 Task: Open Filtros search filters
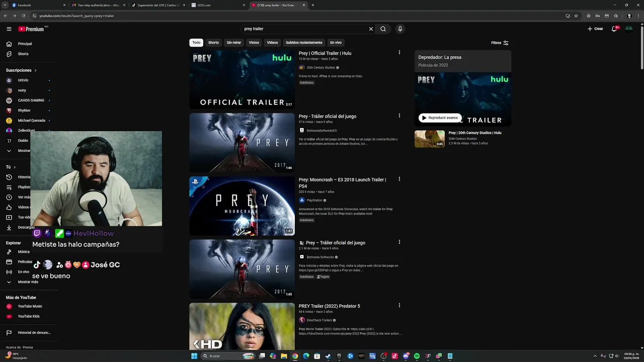click(x=500, y=43)
